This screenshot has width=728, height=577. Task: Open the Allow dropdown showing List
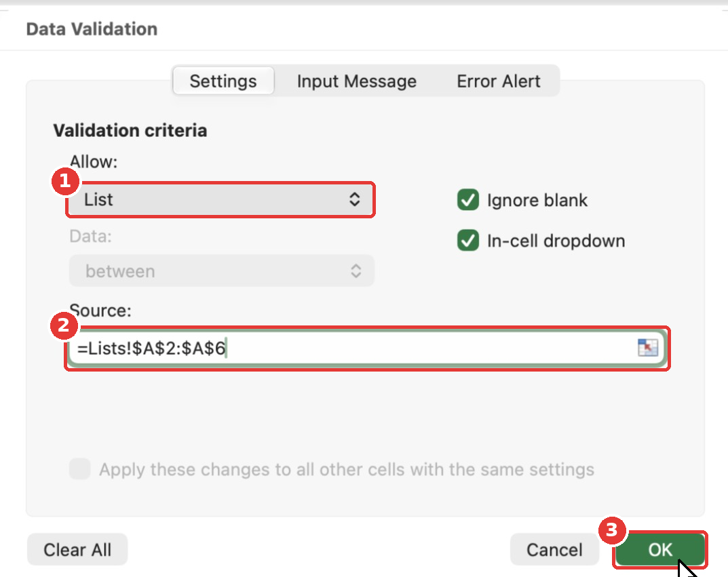[x=221, y=199]
